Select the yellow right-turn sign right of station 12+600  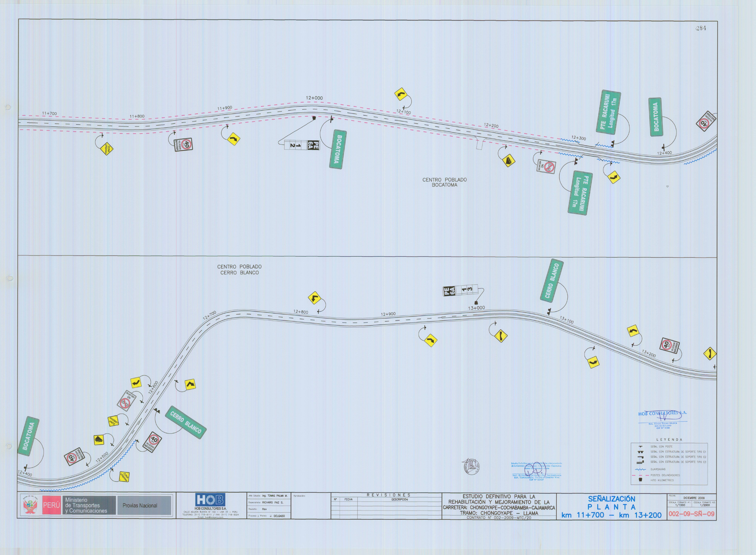pyautogui.click(x=190, y=384)
